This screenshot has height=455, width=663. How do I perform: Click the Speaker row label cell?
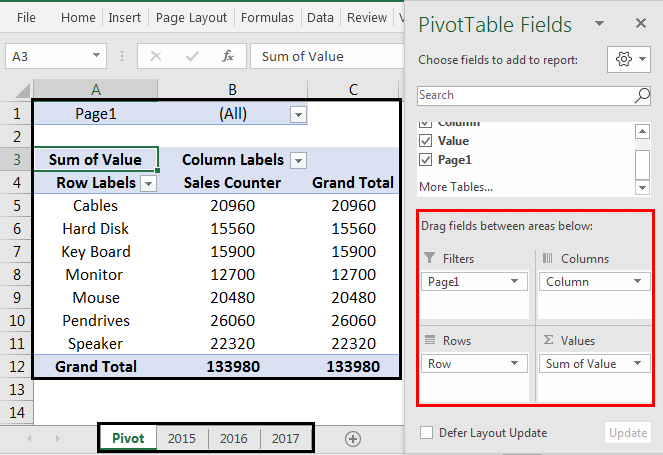96,344
